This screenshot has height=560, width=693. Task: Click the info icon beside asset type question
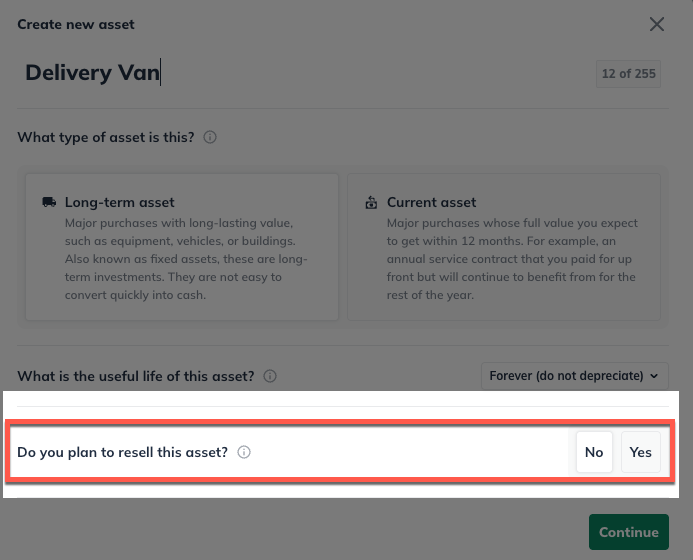pyautogui.click(x=210, y=137)
